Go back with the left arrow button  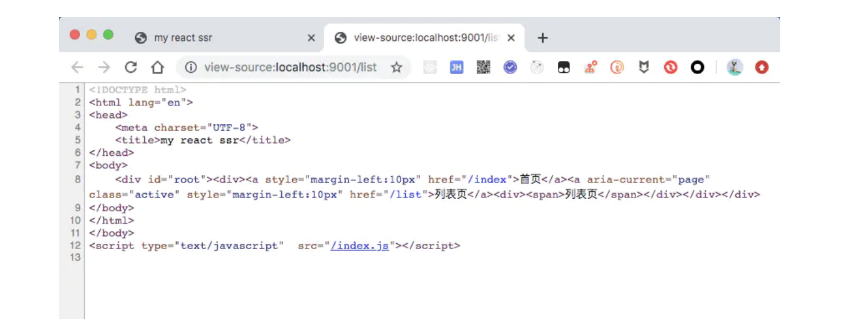click(x=77, y=67)
